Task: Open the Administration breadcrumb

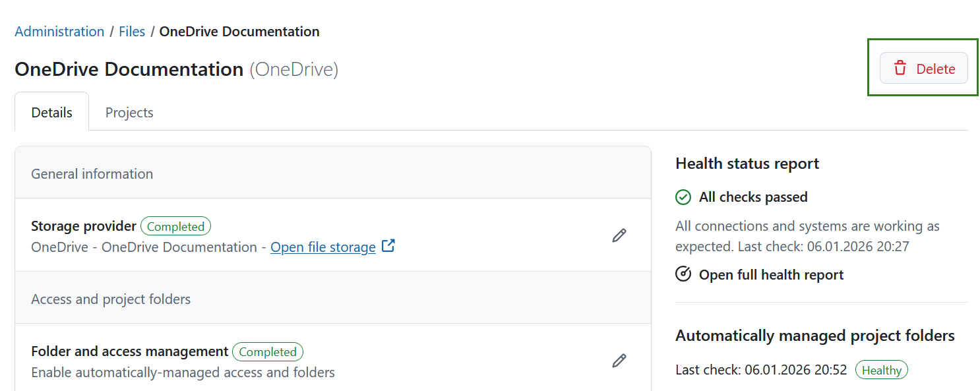Action: pyautogui.click(x=59, y=31)
